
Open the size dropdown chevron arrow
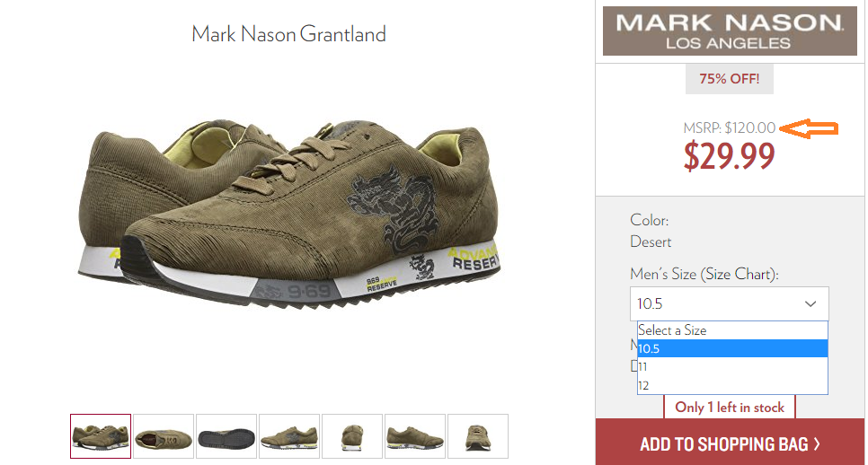pyautogui.click(x=810, y=303)
